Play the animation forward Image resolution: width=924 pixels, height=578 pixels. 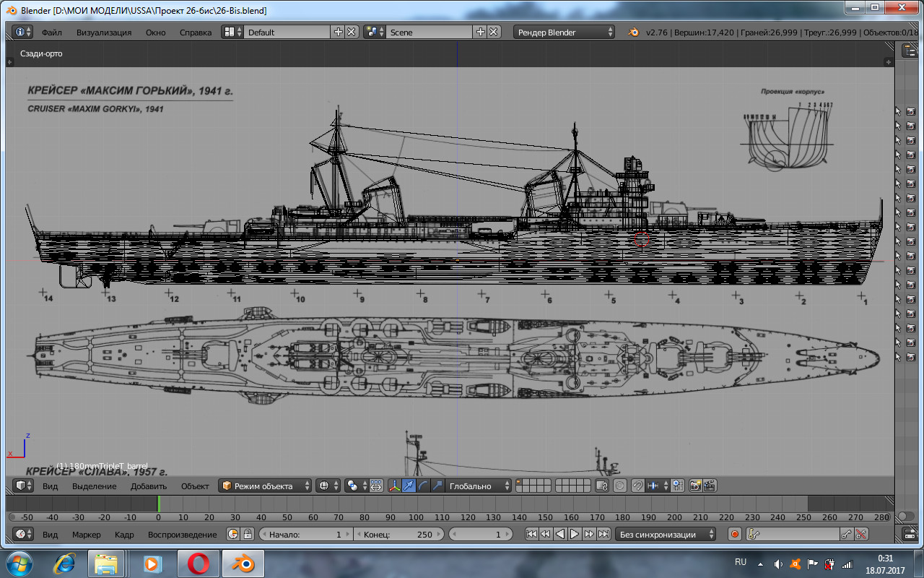click(x=575, y=534)
